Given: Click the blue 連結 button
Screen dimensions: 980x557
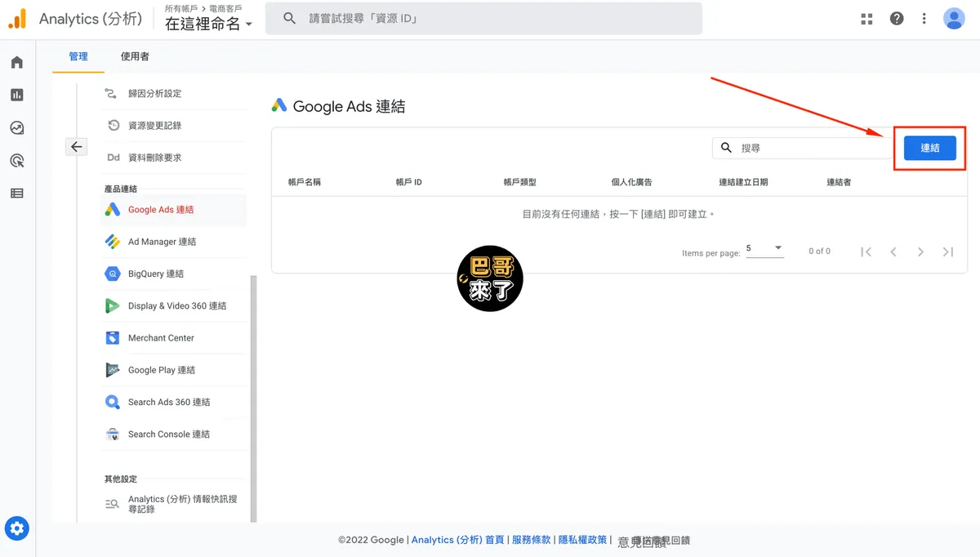Looking at the screenshot, I should click(x=930, y=148).
